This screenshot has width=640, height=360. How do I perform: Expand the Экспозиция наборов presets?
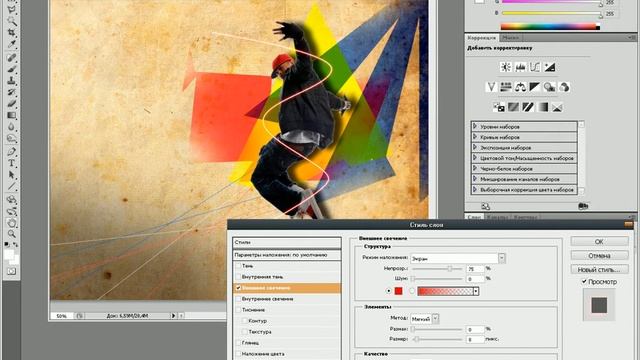click(x=475, y=147)
